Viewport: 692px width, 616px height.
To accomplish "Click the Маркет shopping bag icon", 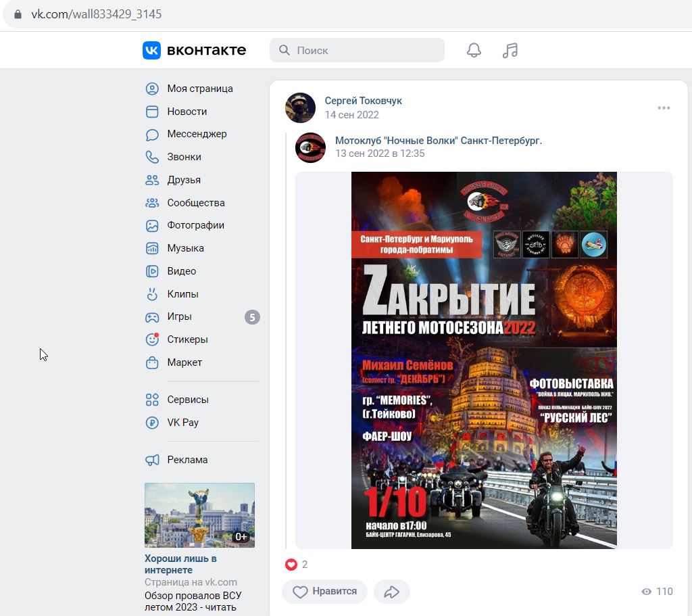I will [152, 362].
